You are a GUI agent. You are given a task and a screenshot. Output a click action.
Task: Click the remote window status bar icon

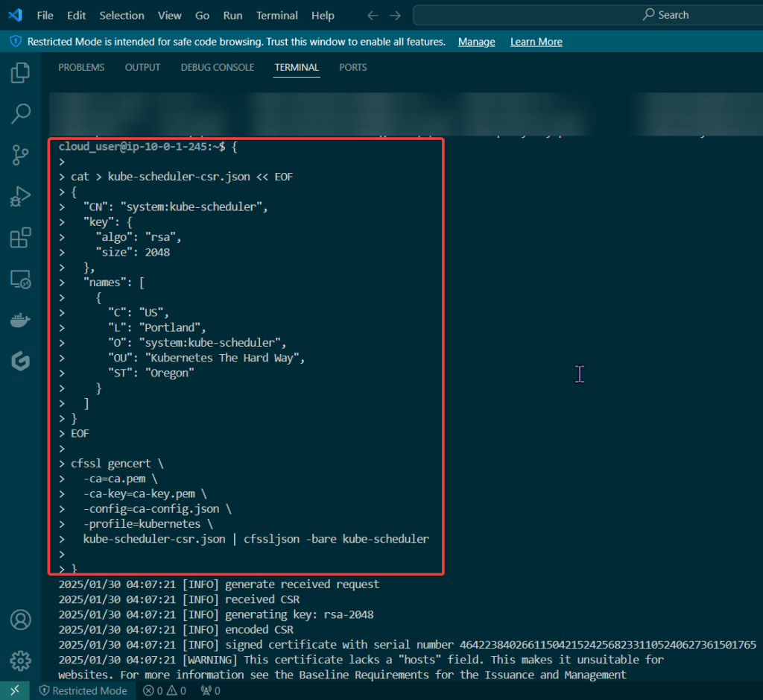point(14,690)
